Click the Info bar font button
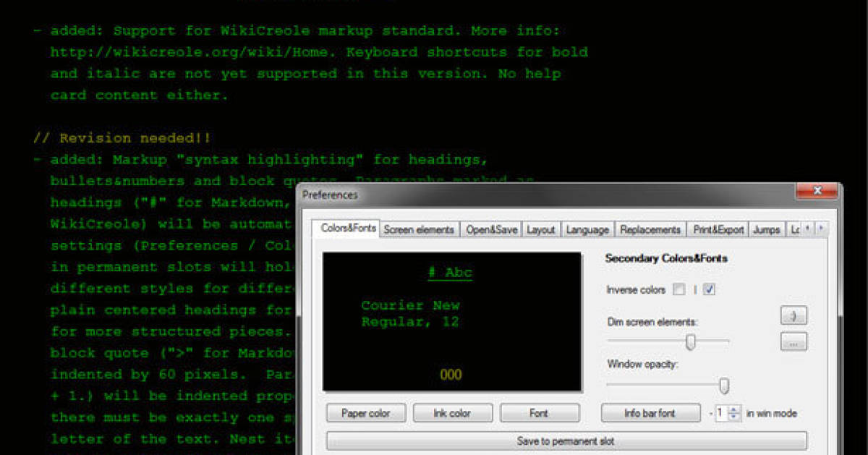 tap(651, 412)
